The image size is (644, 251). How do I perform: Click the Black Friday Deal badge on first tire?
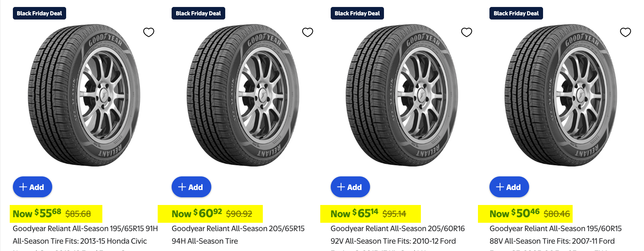point(39,14)
